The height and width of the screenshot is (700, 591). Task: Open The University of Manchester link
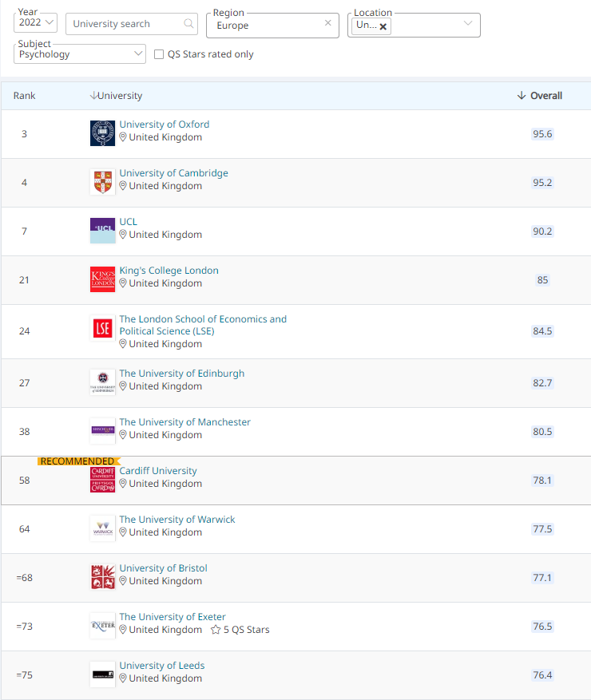[x=185, y=422]
